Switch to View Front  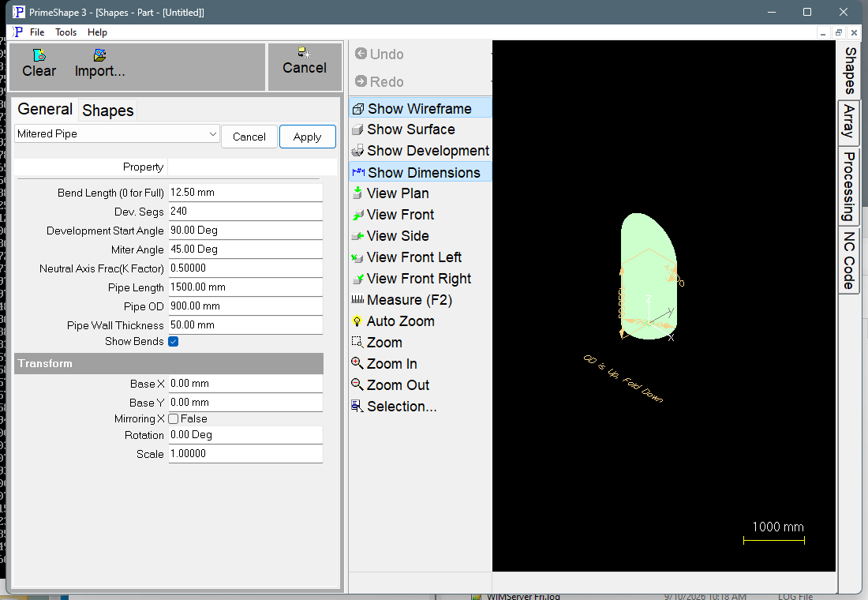393,215
